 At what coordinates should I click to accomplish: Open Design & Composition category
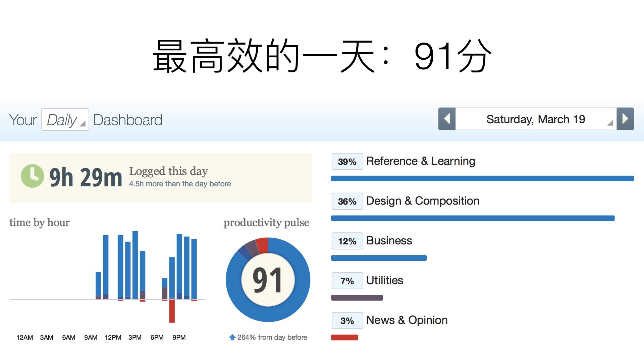[423, 201]
